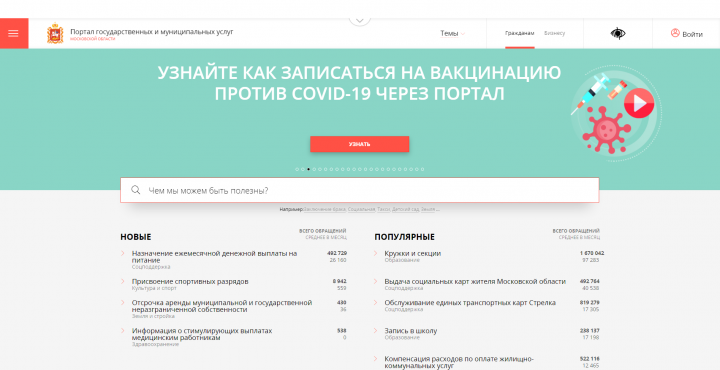Click the '1 670 042' total count
The width and height of the screenshot is (720, 370).
pos(592,253)
